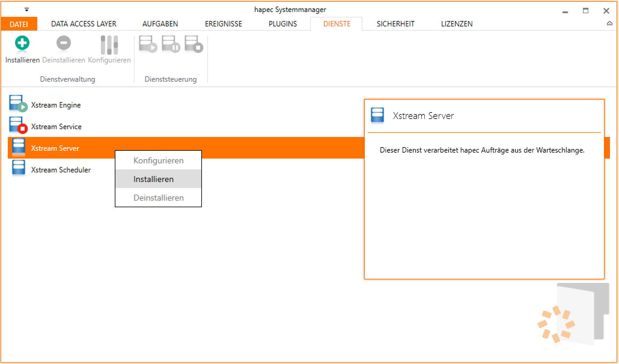
Task: Click the green Installieren plus icon
Action: pos(22,43)
